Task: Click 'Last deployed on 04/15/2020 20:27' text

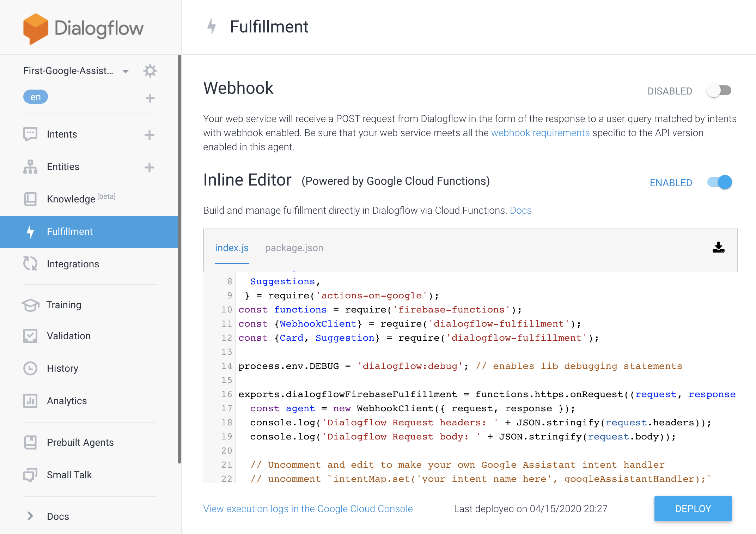Action: (x=531, y=509)
